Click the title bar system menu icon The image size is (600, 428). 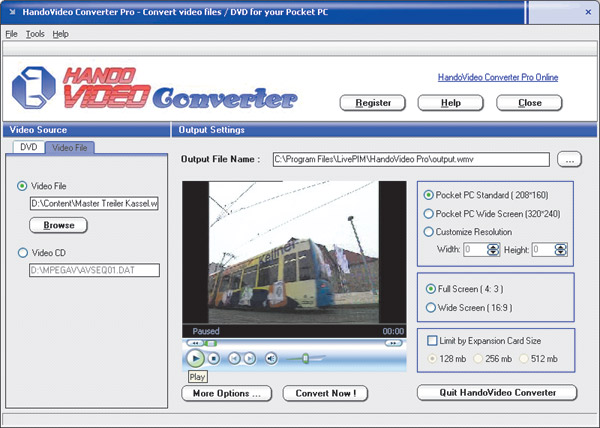tap(12, 12)
